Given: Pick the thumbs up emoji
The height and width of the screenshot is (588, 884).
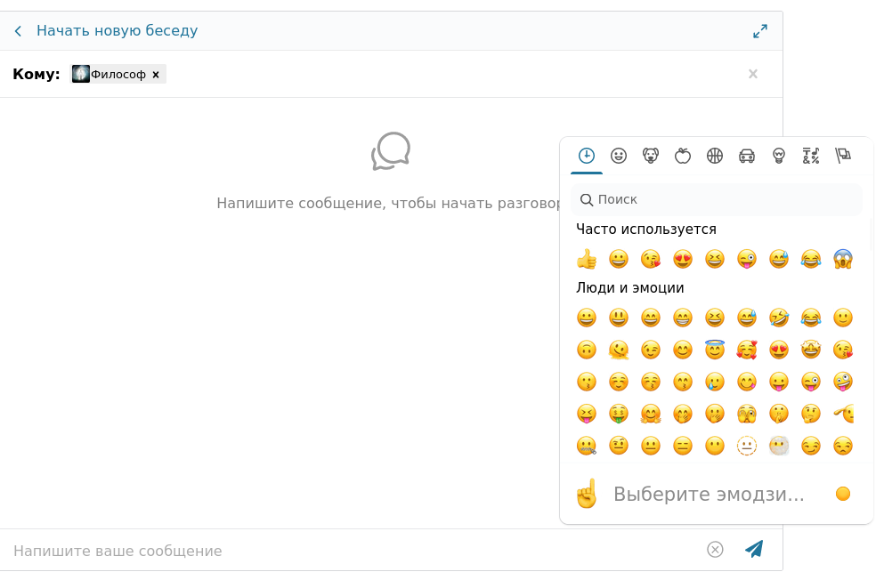Looking at the screenshot, I should [x=587, y=259].
